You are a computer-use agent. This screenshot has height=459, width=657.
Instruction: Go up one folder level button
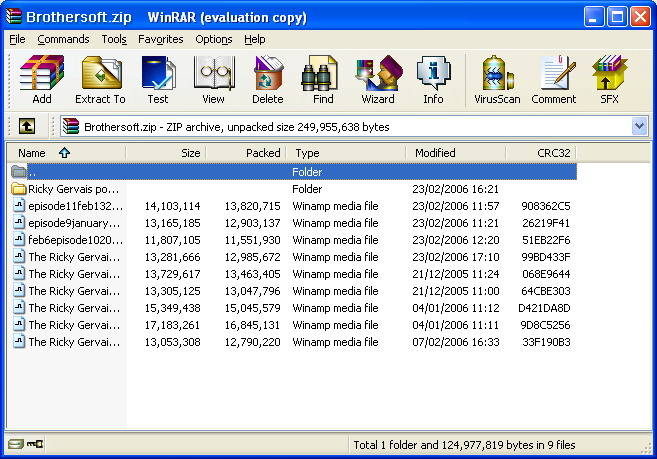tap(27, 127)
